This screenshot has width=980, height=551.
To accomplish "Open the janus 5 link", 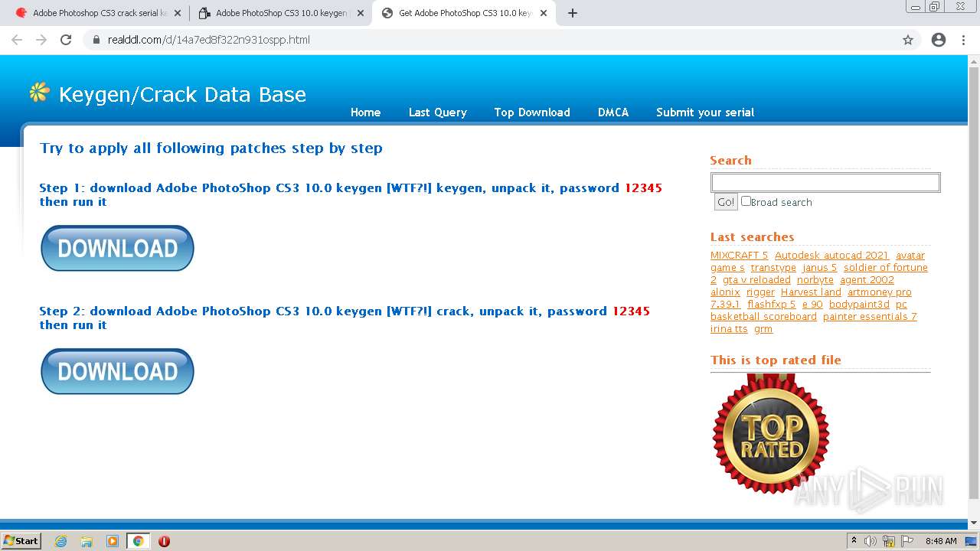I will tap(820, 268).
